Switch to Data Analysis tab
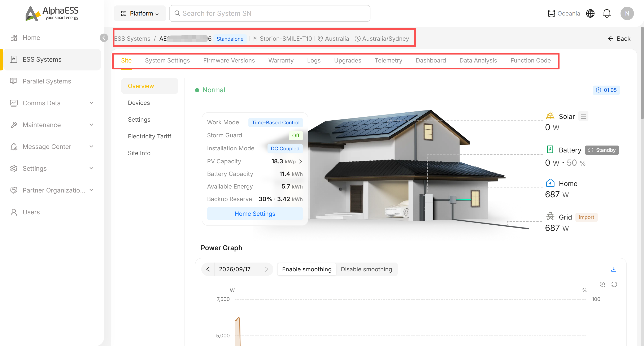This screenshot has width=644, height=346. (x=478, y=61)
